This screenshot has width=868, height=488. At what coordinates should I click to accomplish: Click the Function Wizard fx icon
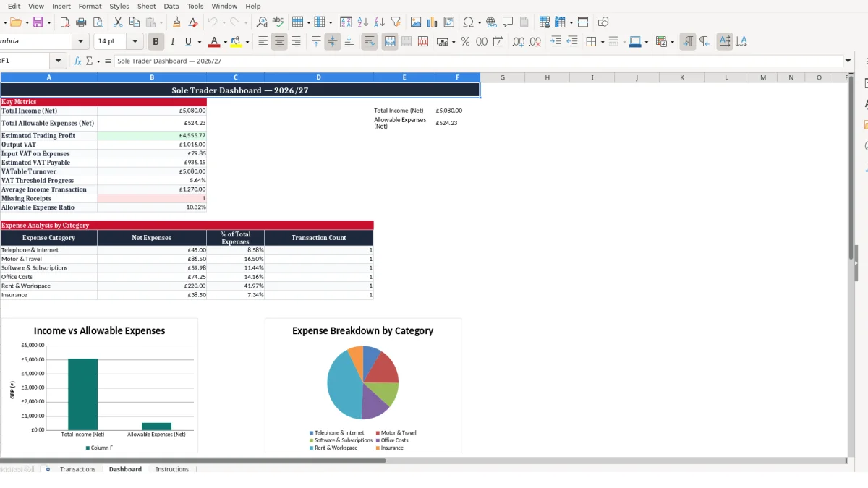tap(78, 61)
